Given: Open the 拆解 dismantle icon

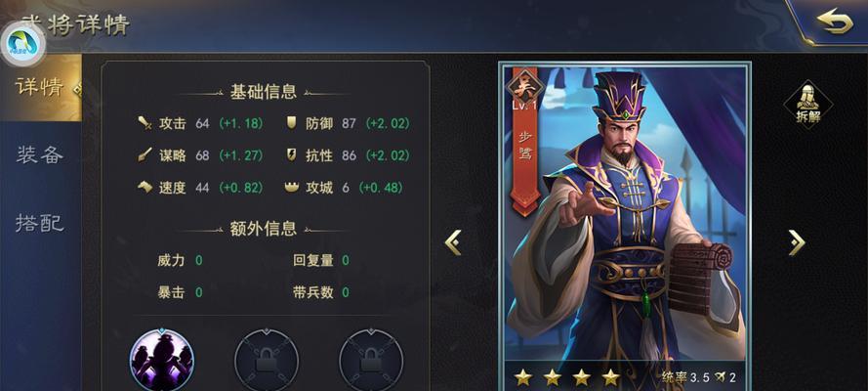Looking at the screenshot, I should 807,105.
